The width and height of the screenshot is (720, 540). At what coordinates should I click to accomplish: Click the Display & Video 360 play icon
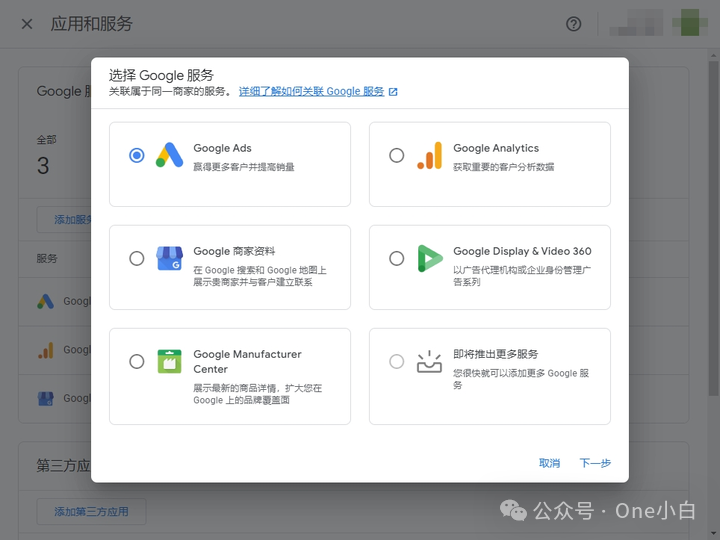tap(430, 259)
